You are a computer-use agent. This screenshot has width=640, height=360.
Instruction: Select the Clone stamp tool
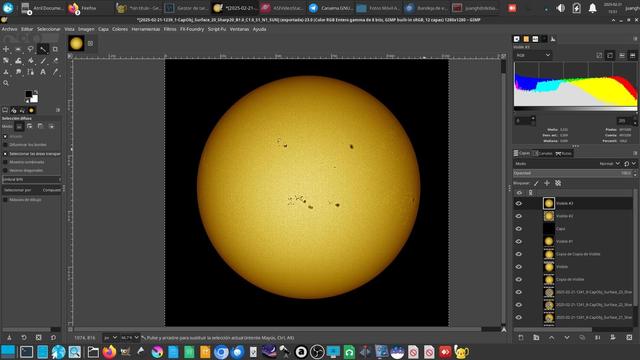tap(6, 72)
